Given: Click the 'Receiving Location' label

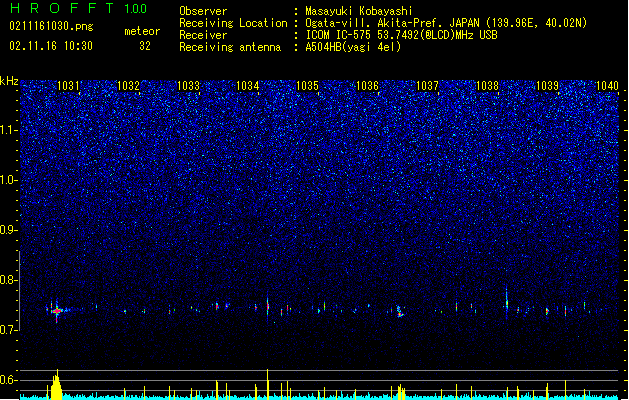Looking at the screenshot, I should click(233, 23).
